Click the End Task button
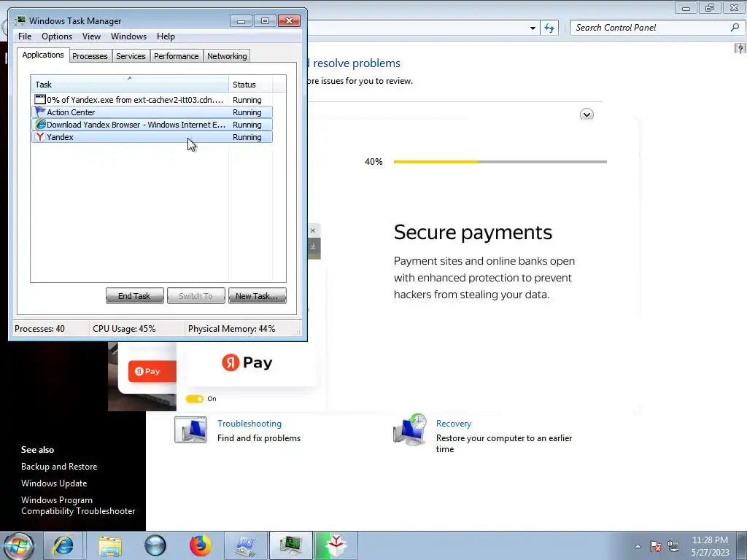The height and width of the screenshot is (560, 747). (x=134, y=296)
